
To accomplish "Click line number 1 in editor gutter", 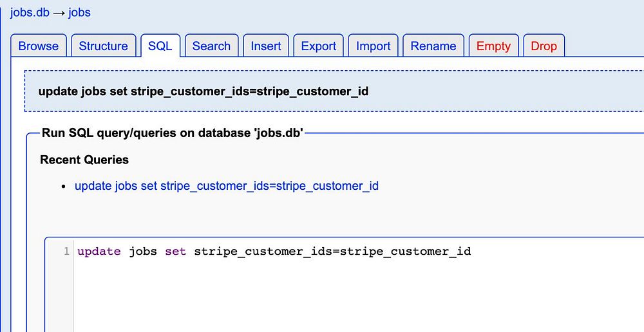I will point(66,251).
